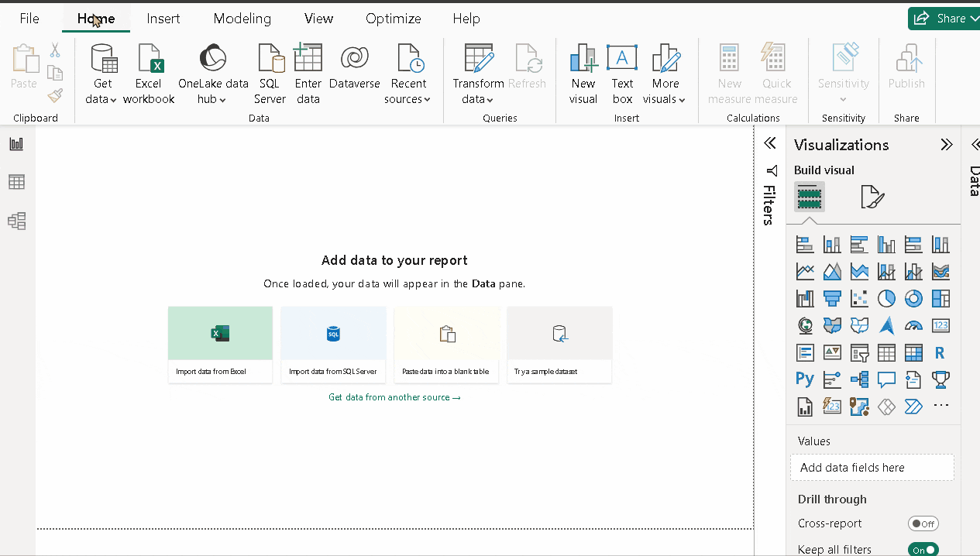Open Table view in left sidebar
Viewport: 980px width, 556px height.
click(16, 182)
